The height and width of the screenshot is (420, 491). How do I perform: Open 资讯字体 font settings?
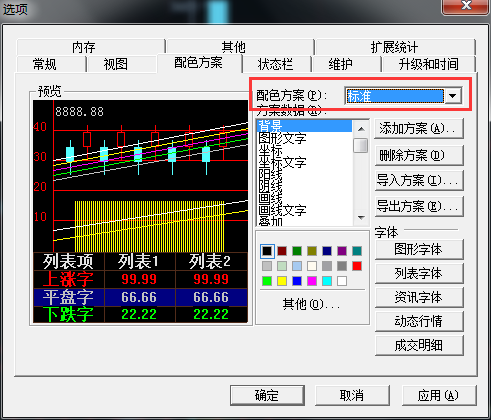(419, 297)
